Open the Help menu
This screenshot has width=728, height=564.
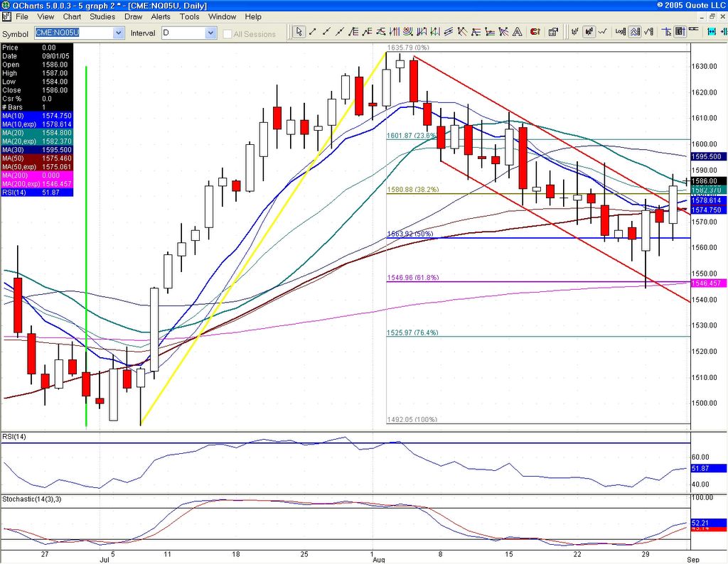(253, 17)
